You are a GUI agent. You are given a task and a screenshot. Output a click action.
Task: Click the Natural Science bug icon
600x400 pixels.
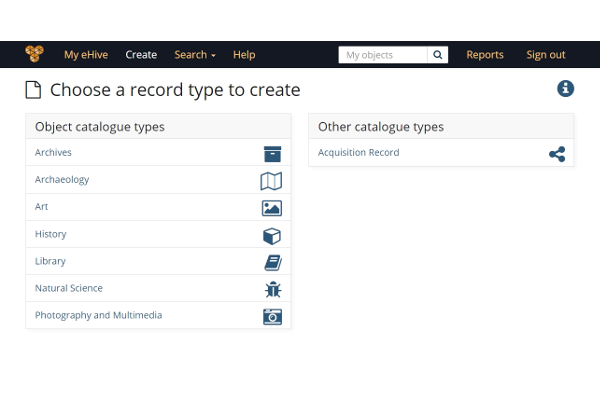[x=273, y=289]
